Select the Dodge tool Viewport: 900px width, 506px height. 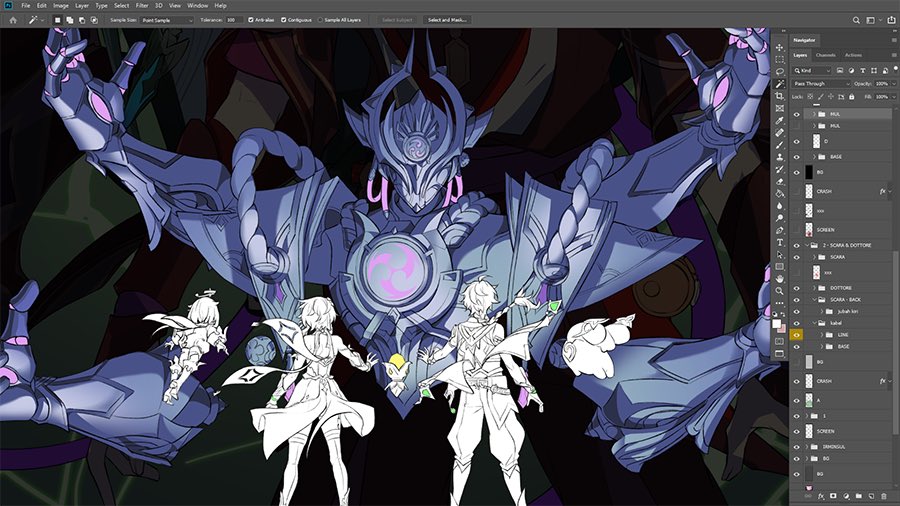tap(779, 218)
